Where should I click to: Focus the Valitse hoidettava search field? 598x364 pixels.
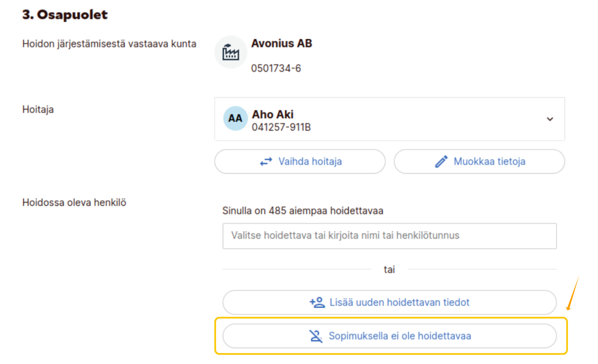[x=389, y=236]
